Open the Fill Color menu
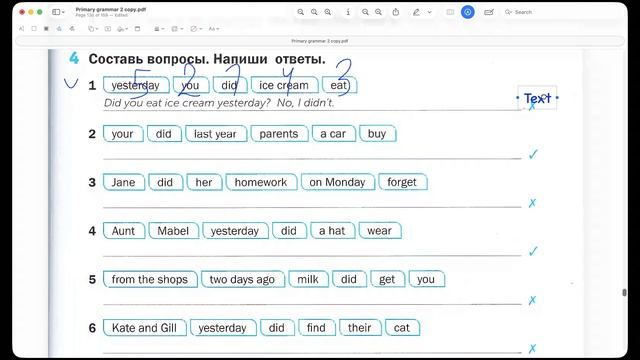 [196, 29]
